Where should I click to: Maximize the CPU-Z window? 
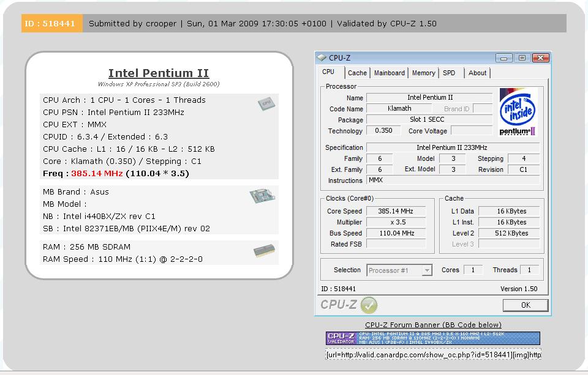point(522,58)
